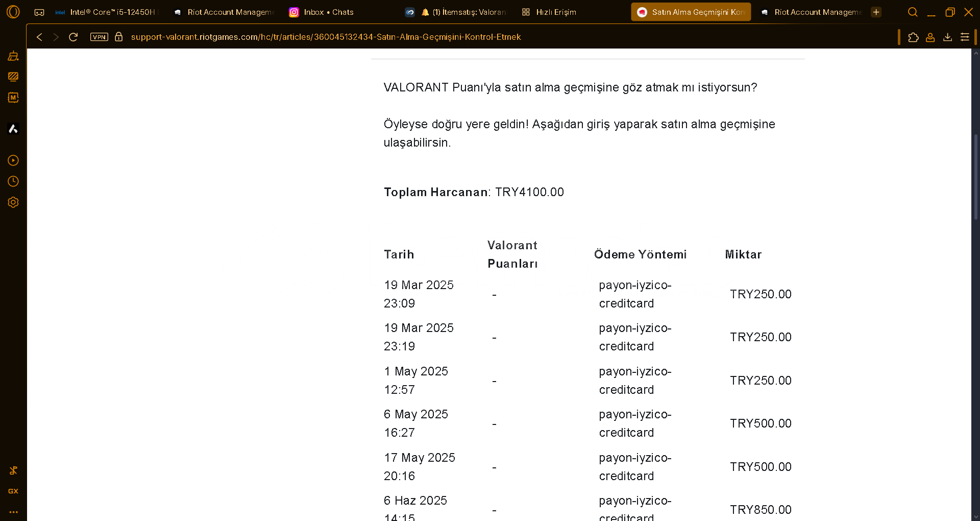Open sidebar setup three-dots menu
The height and width of the screenshot is (521, 980).
[13, 512]
